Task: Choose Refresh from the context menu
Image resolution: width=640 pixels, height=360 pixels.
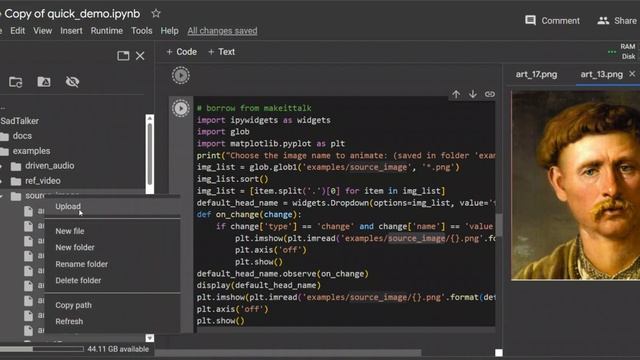Action: tap(112, 322)
